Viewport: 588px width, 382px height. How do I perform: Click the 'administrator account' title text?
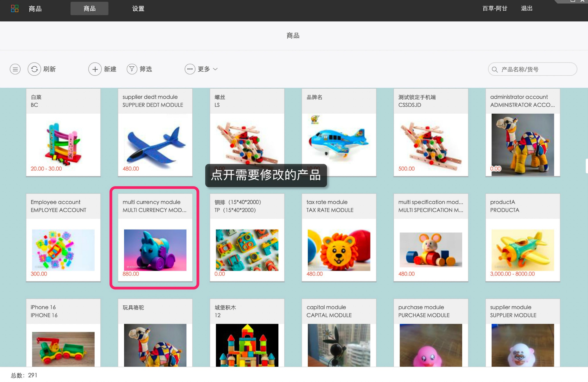[x=519, y=97]
